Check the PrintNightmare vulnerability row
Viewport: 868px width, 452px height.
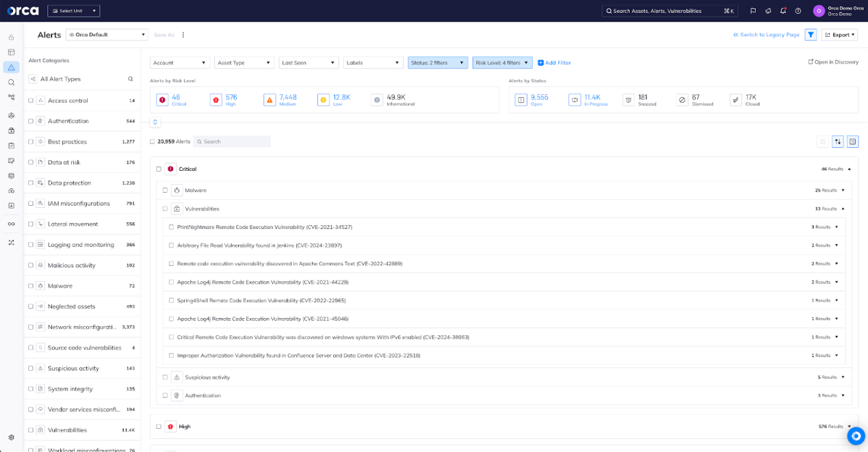[x=171, y=227]
